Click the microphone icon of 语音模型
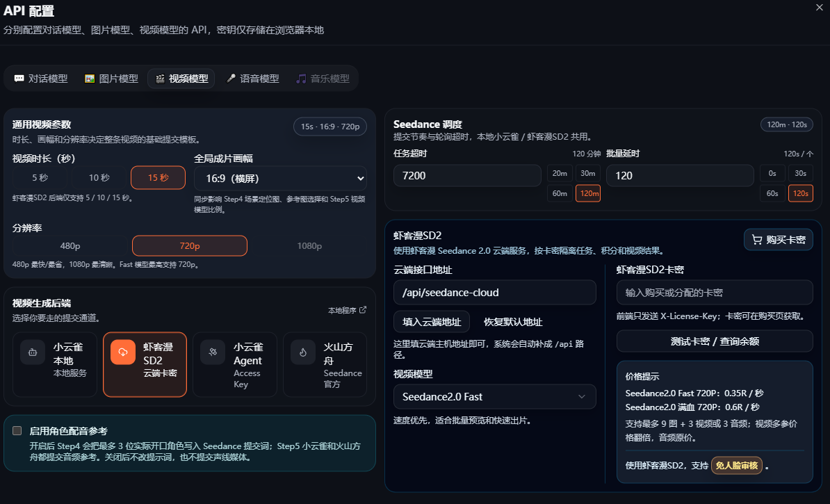The image size is (830, 504). tap(231, 79)
